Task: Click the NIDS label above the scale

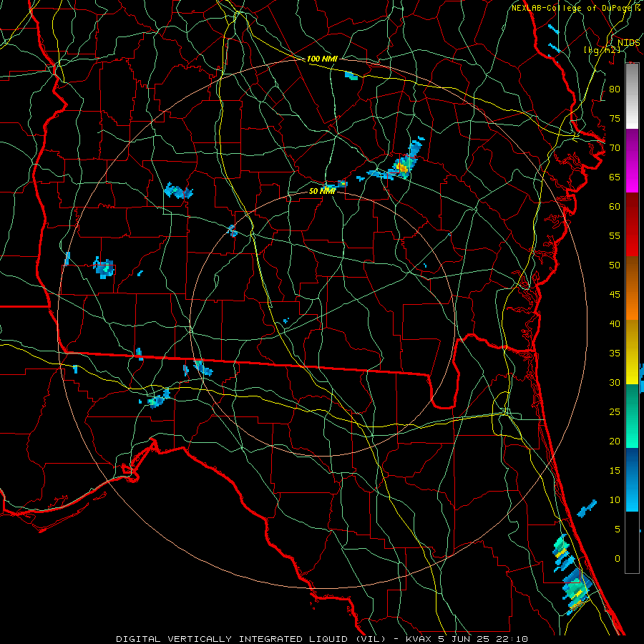Action: point(628,42)
